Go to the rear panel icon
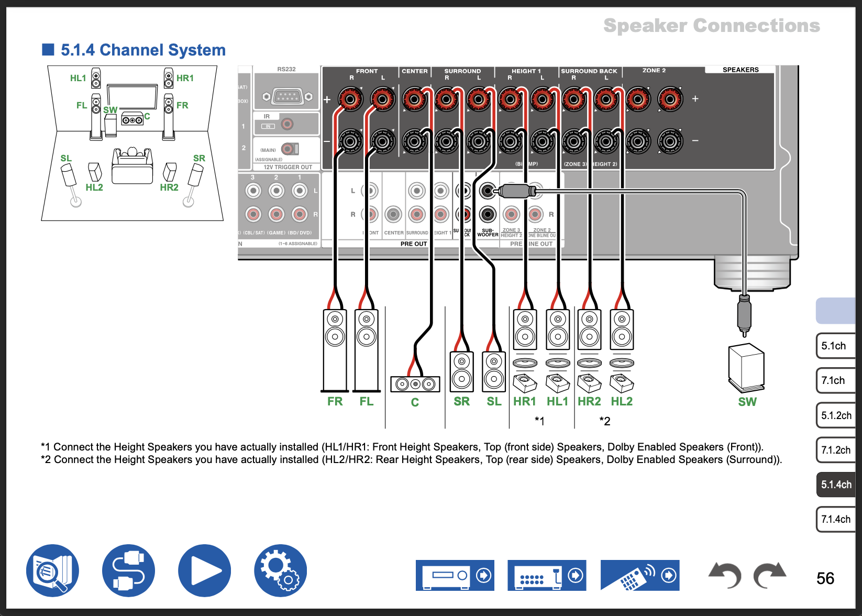Viewport: 862px width, 616px height. click(546, 575)
